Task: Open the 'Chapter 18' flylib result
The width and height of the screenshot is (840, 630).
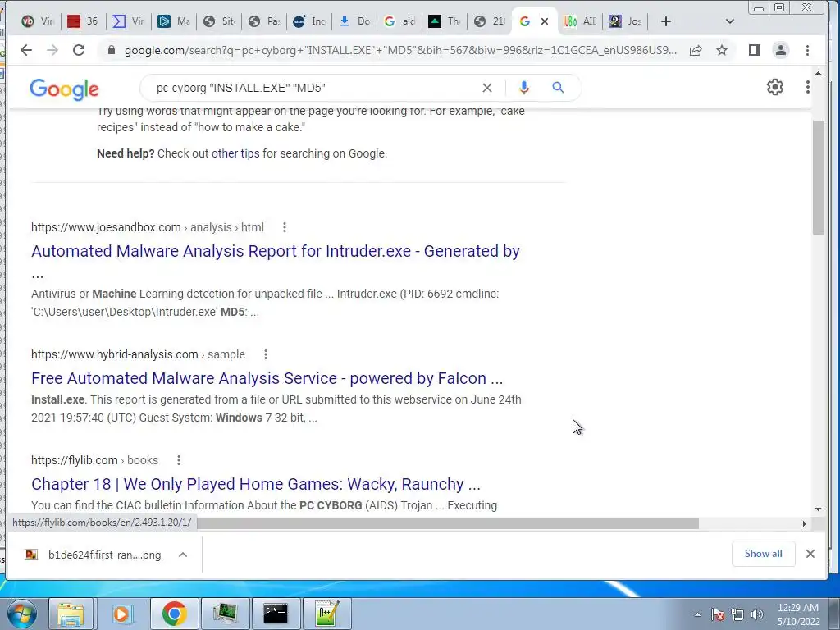Action: (256, 484)
